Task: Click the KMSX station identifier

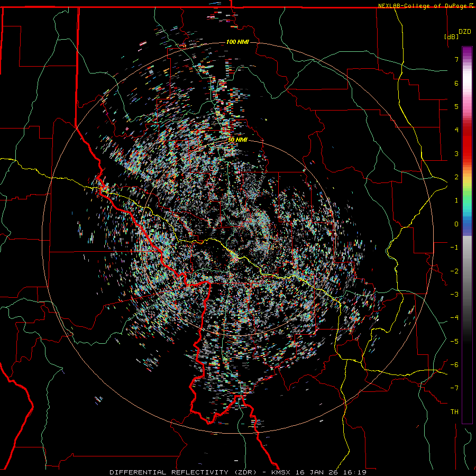Action: [x=282, y=472]
